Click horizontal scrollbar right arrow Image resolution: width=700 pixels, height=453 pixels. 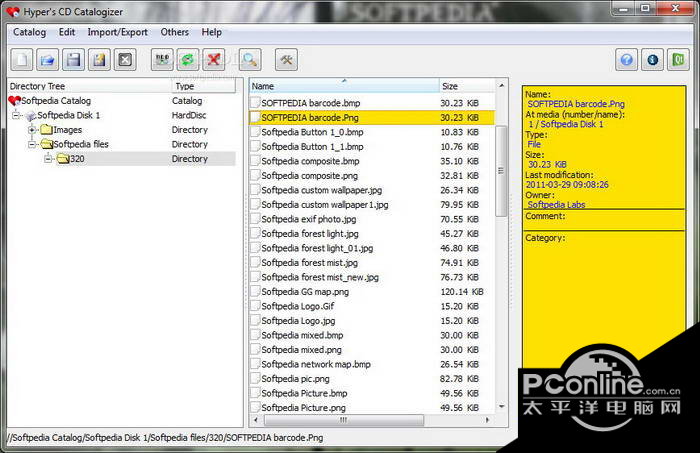pos(487,420)
